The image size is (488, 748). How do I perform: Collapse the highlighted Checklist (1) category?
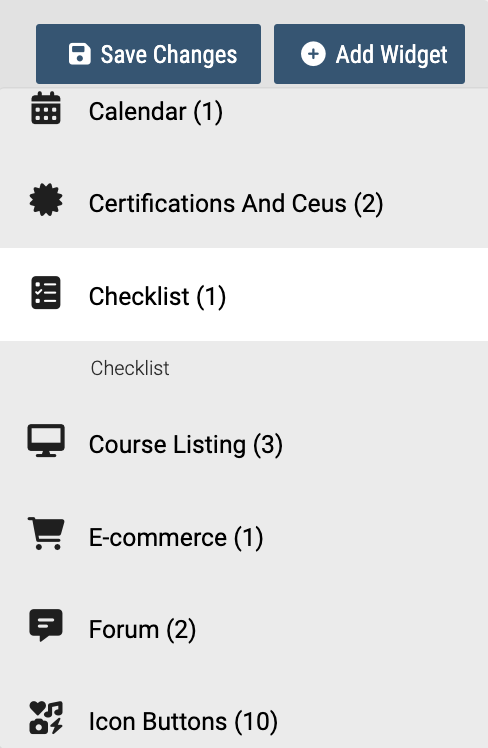[x=244, y=294]
